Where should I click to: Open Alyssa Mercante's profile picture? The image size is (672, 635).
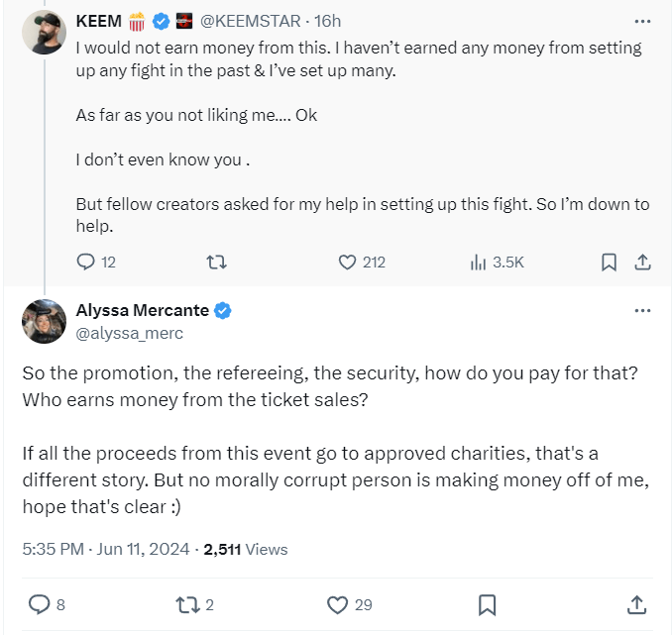[x=44, y=321]
